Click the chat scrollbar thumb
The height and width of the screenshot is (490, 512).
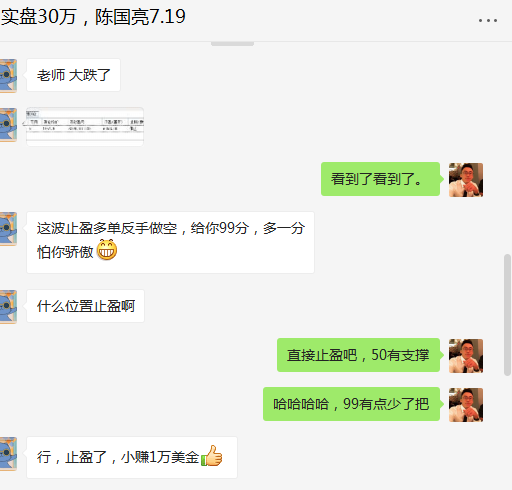click(507, 315)
